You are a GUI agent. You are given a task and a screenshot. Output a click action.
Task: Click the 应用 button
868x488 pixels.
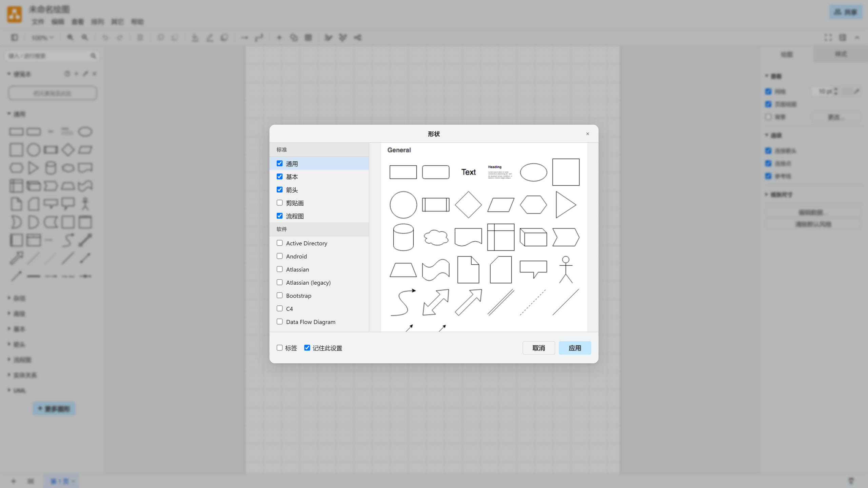(575, 348)
